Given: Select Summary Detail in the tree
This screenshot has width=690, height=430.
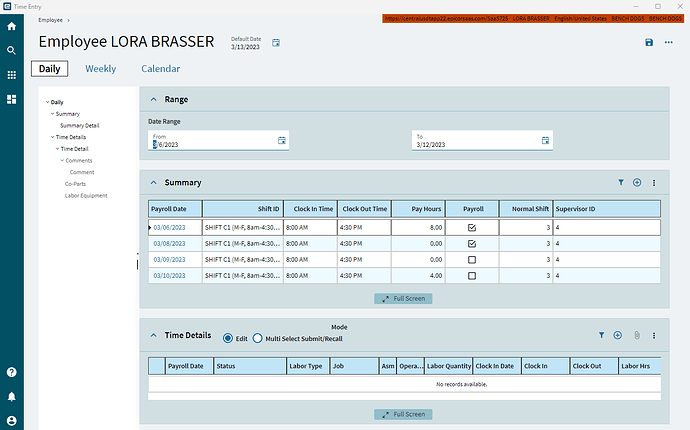Looking at the screenshot, I should point(80,125).
